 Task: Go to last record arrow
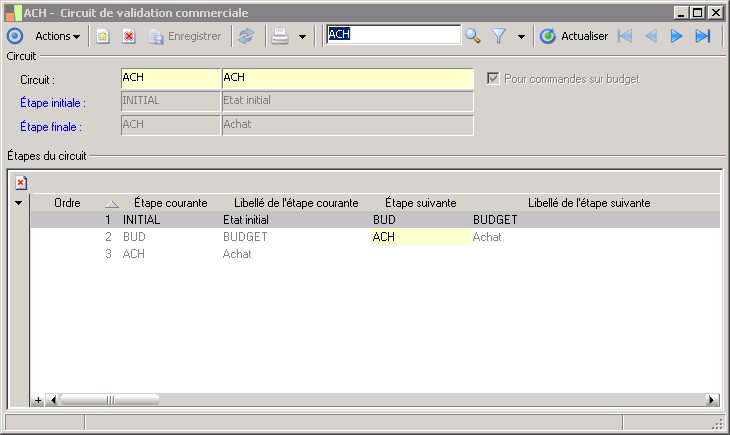703,36
